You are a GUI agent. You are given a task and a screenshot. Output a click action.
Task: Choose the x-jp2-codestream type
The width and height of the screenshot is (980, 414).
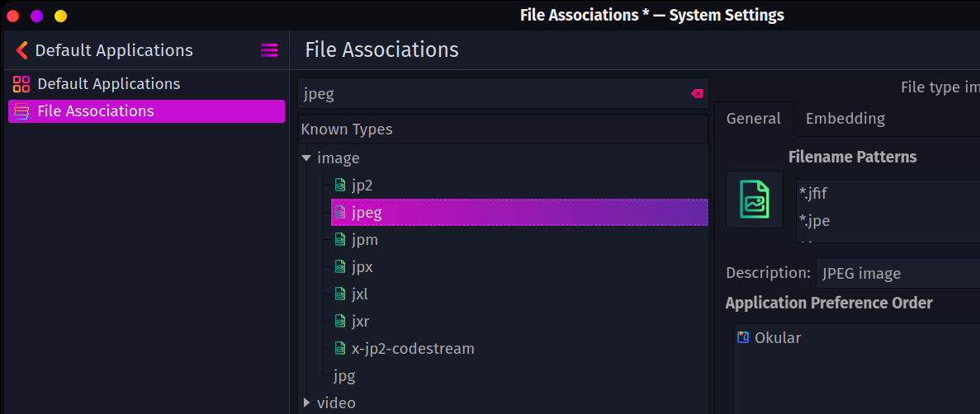coord(412,349)
